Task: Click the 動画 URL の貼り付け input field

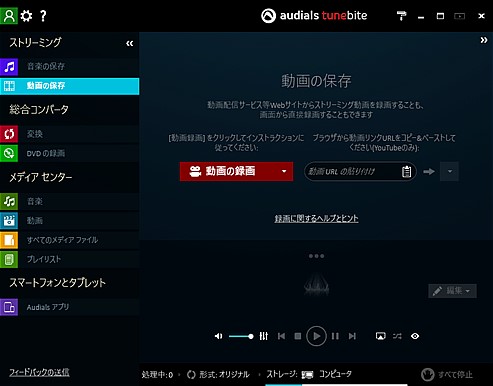Action: 353,171
